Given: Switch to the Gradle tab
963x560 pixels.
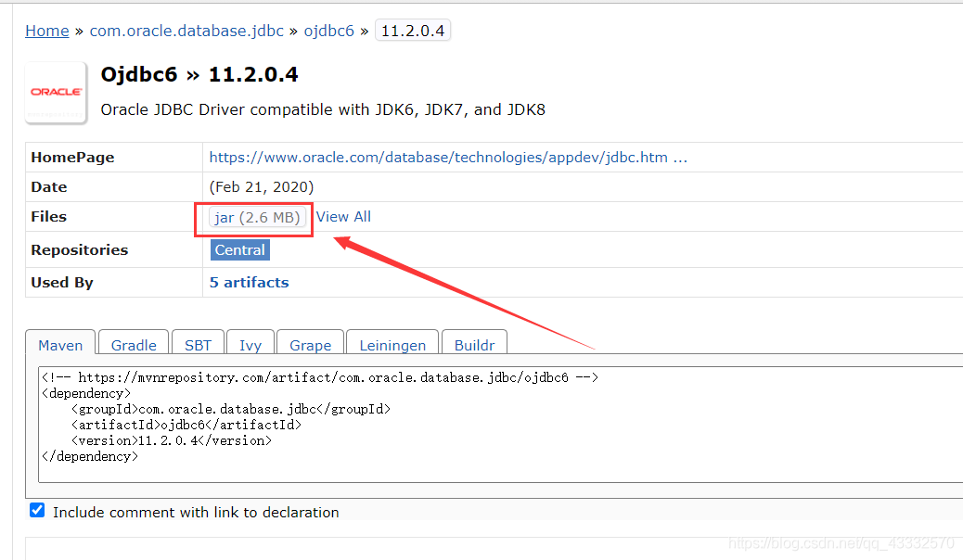Looking at the screenshot, I should coord(134,344).
